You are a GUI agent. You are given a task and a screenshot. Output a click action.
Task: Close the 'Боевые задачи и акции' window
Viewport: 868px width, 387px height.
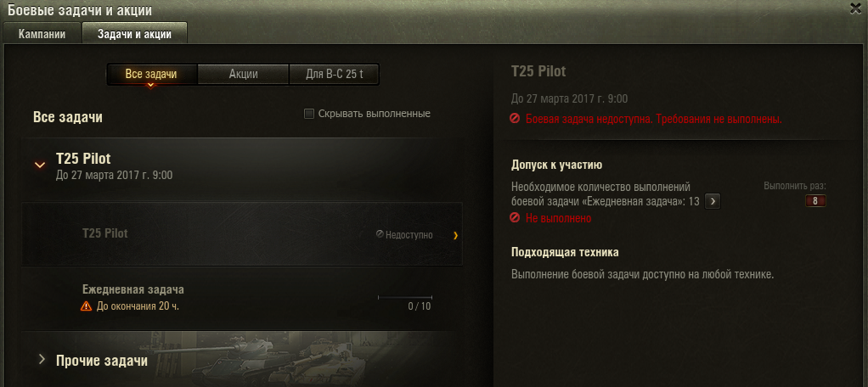click(x=855, y=8)
